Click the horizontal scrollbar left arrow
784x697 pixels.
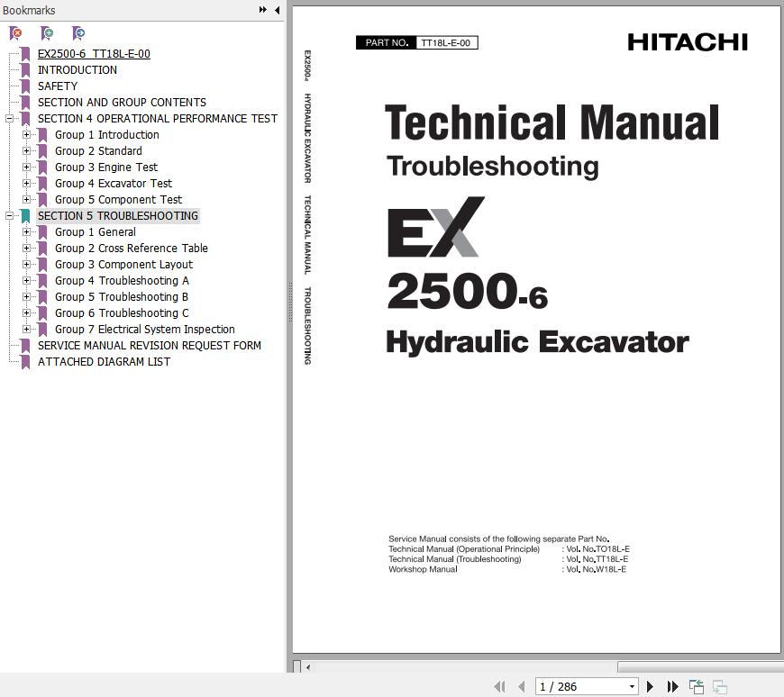[x=308, y=667]
